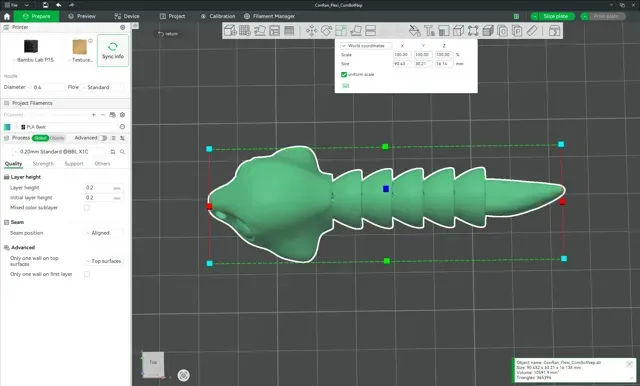The image size is (640, 386).
Task: Open the PLA Basic filament dropdown
Action: (x=65, y=127)
